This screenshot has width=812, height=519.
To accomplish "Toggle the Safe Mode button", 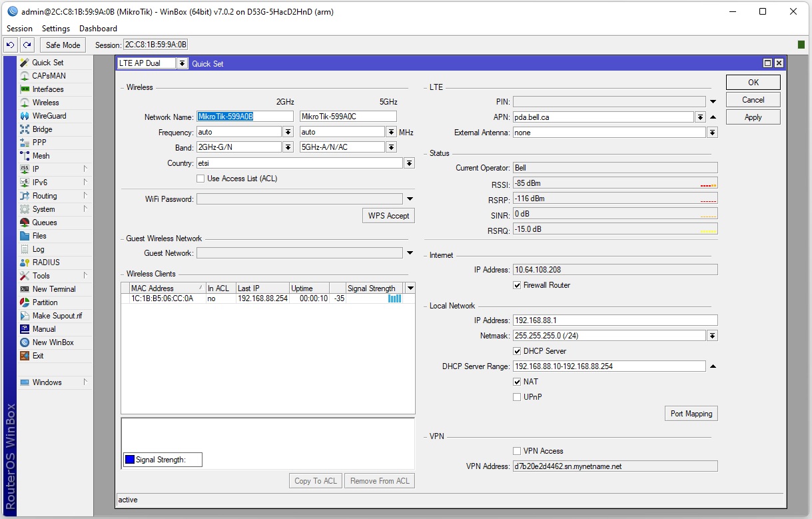I will pos(63,45).
